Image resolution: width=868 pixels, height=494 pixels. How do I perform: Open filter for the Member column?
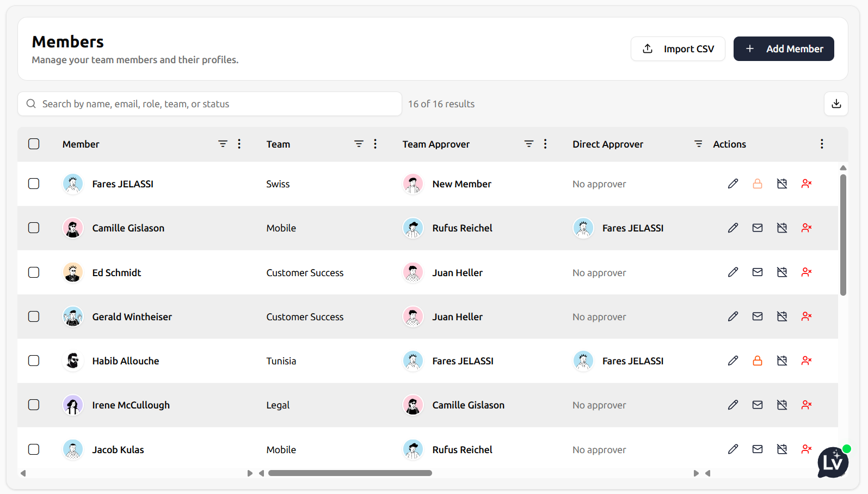pos(223,144)
